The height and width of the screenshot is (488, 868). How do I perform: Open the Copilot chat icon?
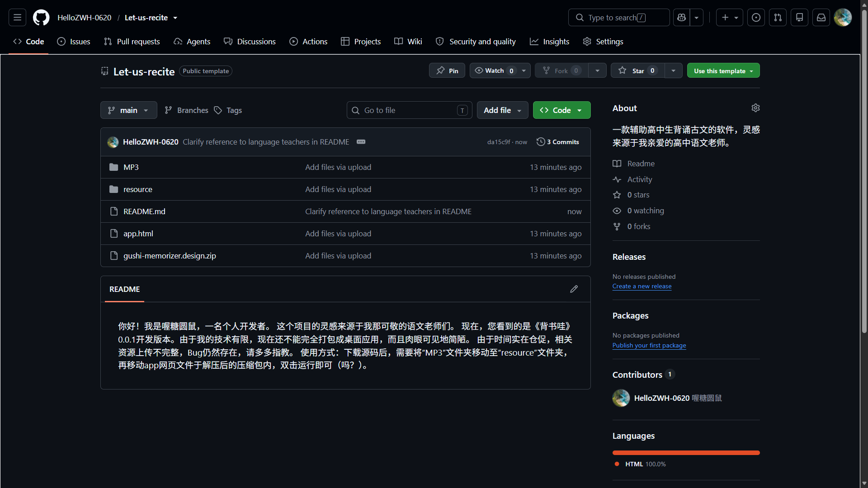click(682, 18)
